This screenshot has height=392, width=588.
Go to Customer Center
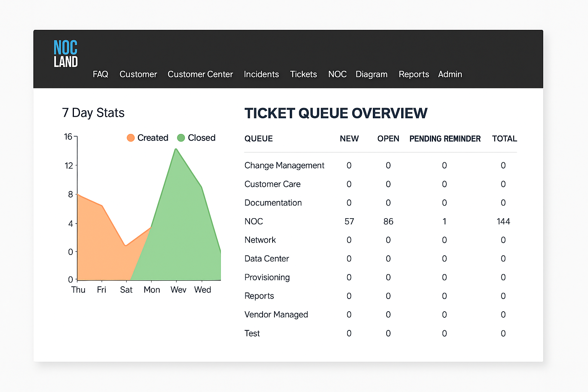(200, 74)
